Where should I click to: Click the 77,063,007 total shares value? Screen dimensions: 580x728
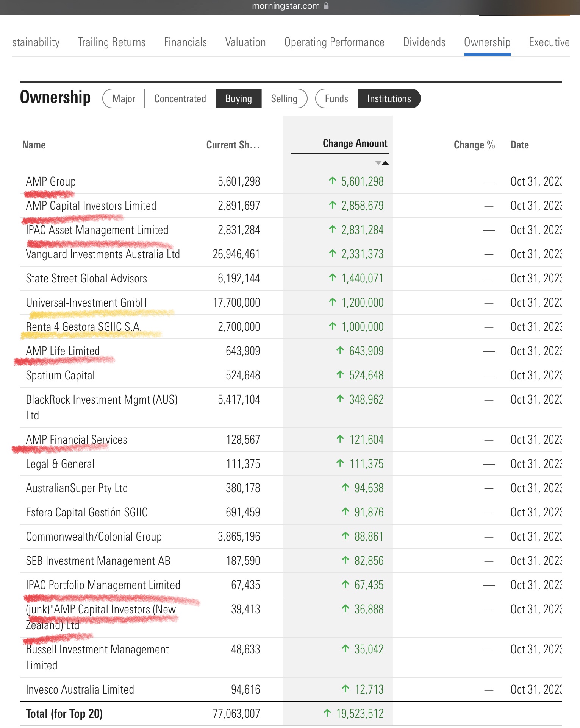click(236, 714)
